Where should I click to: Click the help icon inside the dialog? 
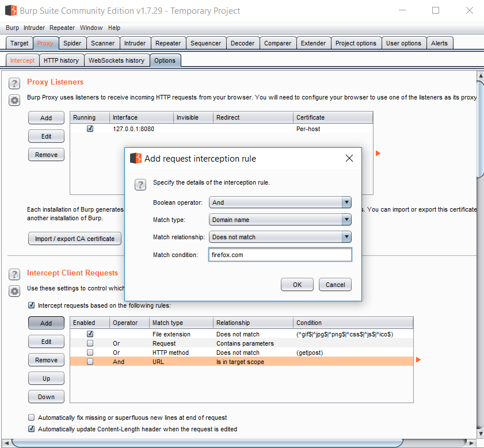tap(140, 184)
